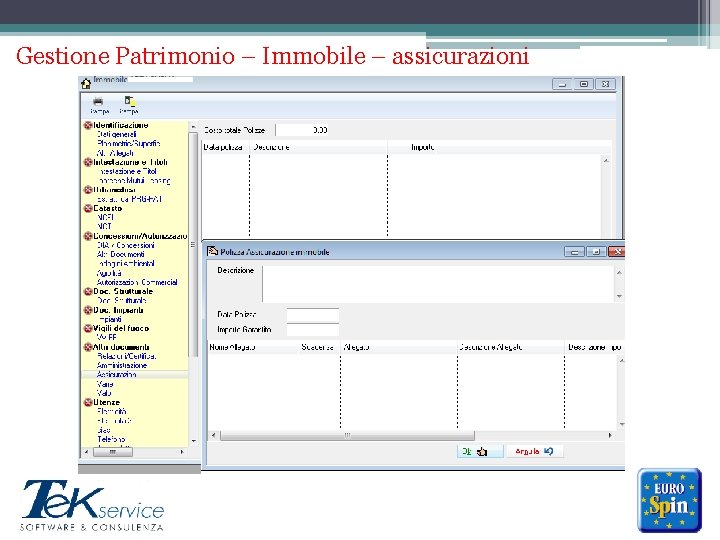Viewport: 720px width, 540px height.
Task: Select Altri Documenti under Concessioni
Action: [x=121, y=254]
